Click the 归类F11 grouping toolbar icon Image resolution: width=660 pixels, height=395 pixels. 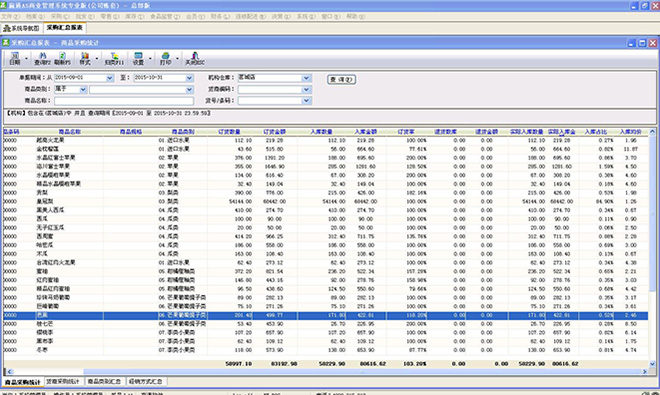(x=114, y=59)
